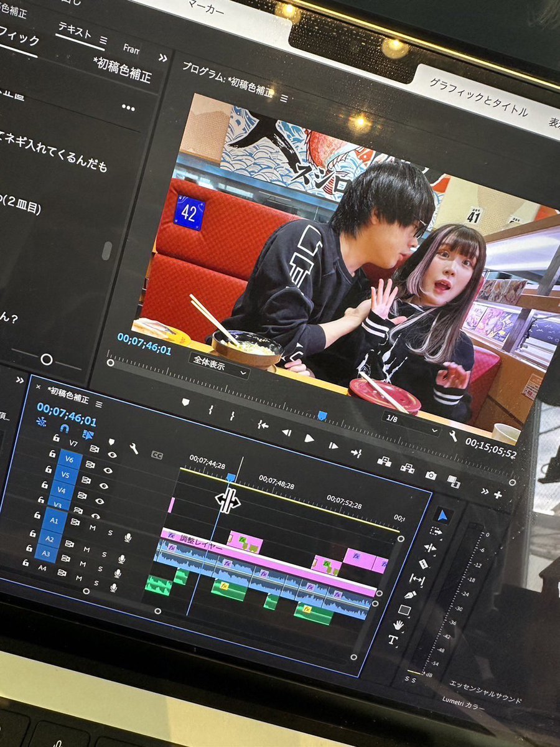The image size is (560, 747).
Task: Open 1/8 playback resolution dropdown
Action: [x=410, y=423]
